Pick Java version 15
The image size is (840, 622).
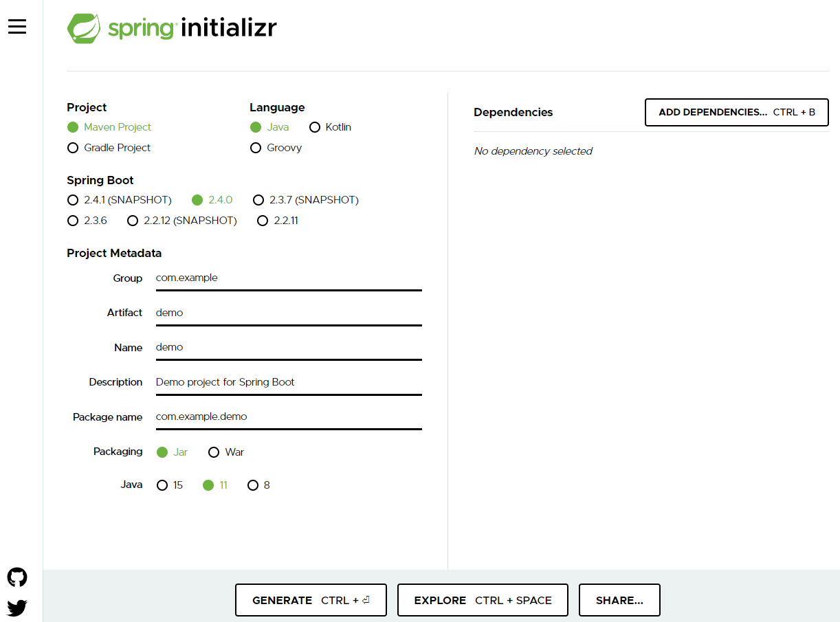170,485
